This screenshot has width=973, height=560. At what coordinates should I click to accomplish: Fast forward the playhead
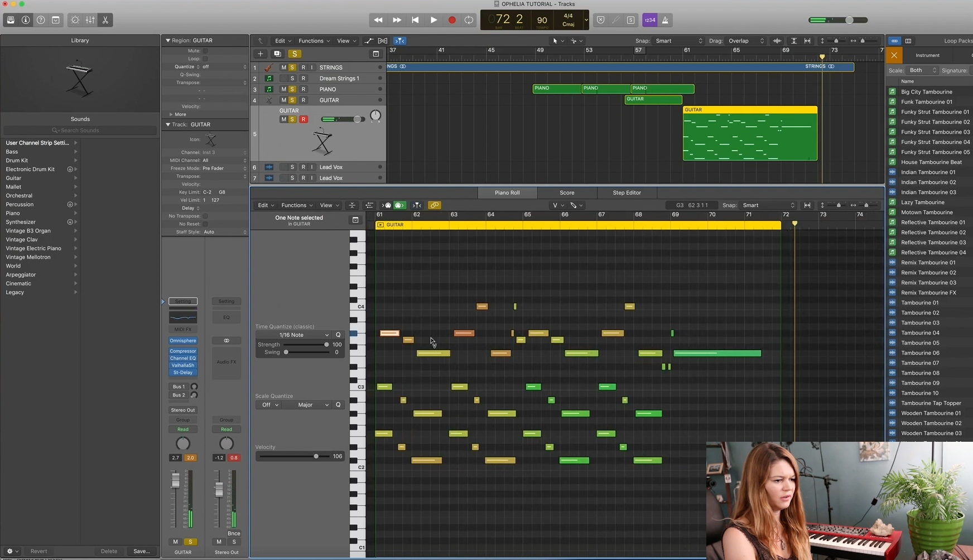click(x=397, y=20)
